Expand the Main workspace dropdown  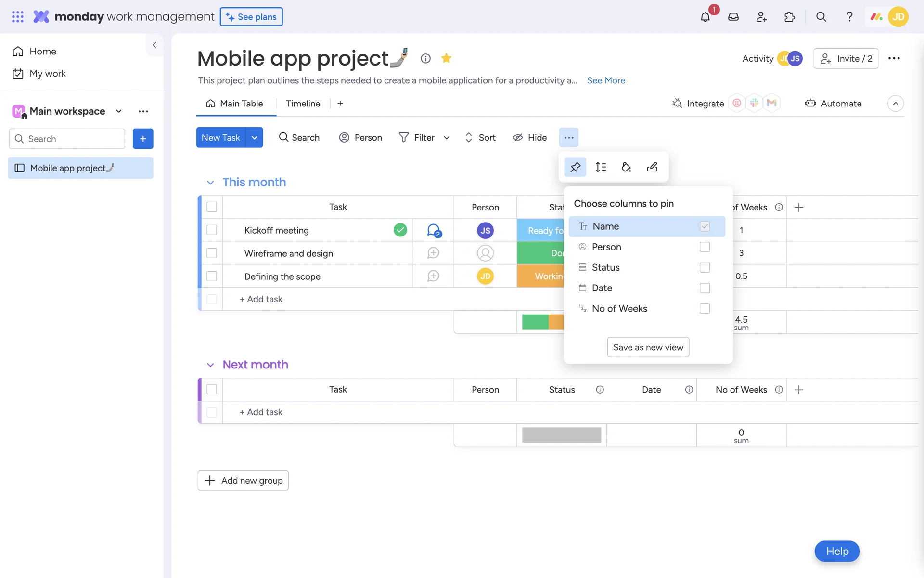[x=119, y=111]
